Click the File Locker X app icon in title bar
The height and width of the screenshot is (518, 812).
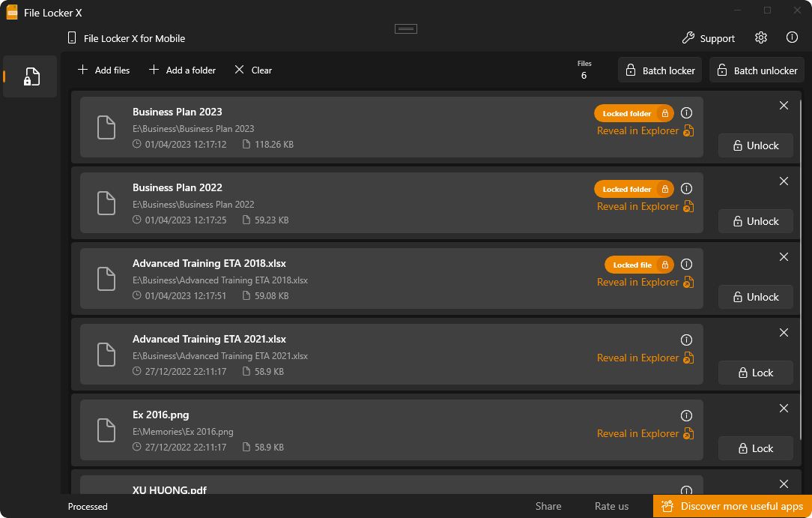click(11, 13)
